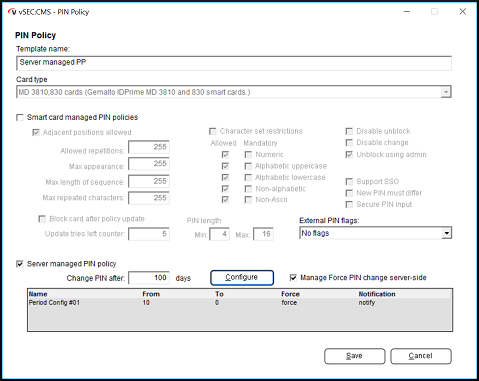Toggle Mandatory checkbox for Numeric
The image size is (479, 381).
(248, 155)
